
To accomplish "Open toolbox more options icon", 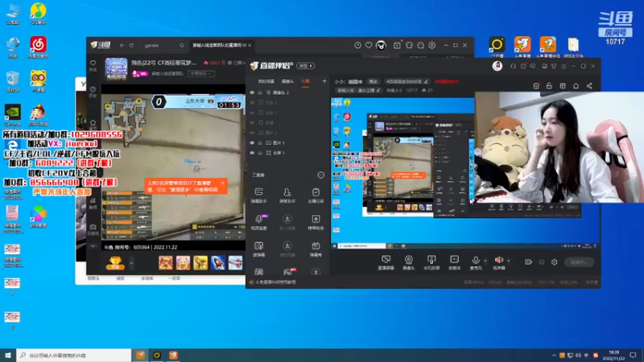I will (x=320, y=175).
